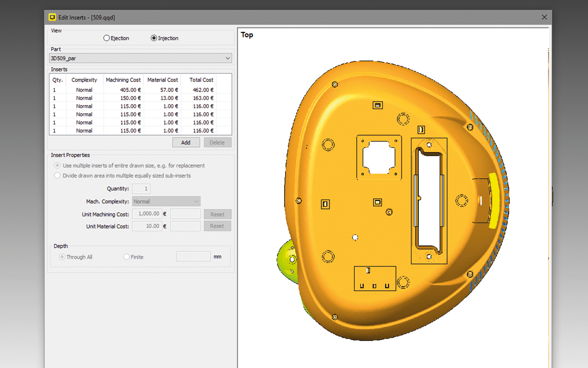The width and height of the screenshot is (588, 368).
Task: Close the Edit Inserts dialog
Action: [544, 17]
